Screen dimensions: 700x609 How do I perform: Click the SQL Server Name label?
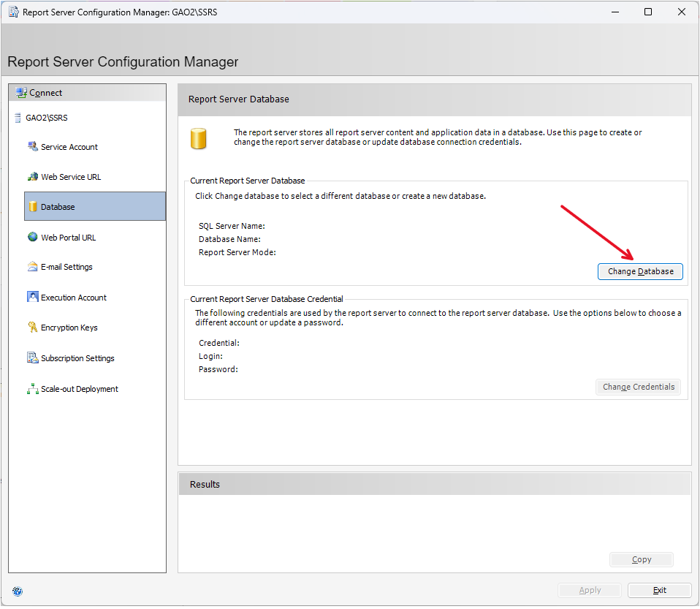[232, 226]
